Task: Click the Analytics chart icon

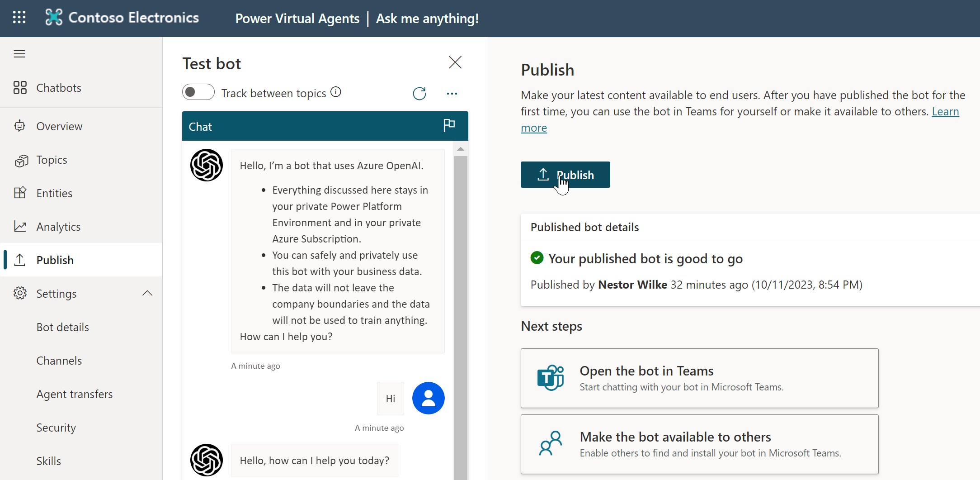Action: point(20,226)
